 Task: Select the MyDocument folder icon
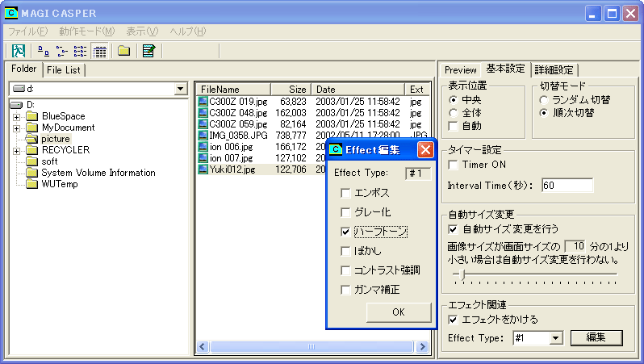click(x=32, y=128)
